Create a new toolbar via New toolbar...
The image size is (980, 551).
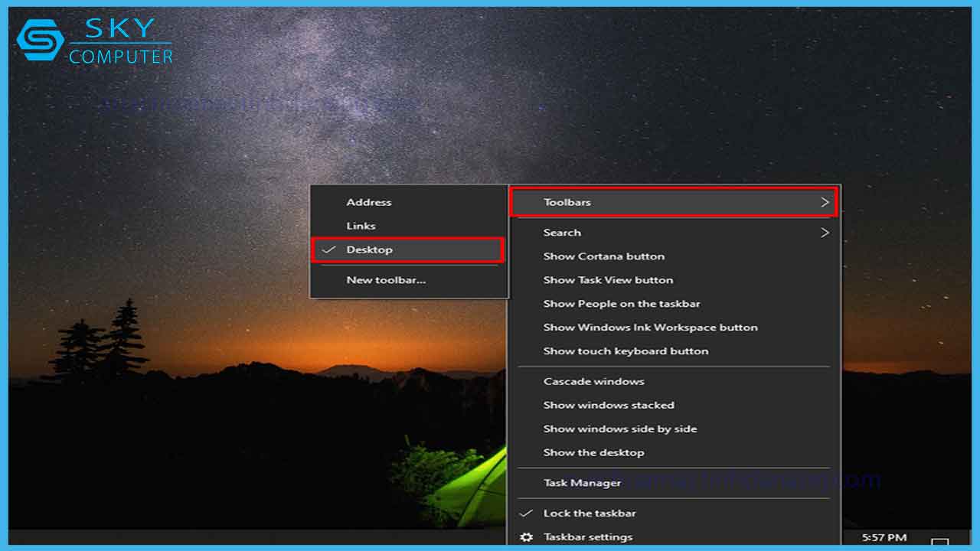[386, 279]
